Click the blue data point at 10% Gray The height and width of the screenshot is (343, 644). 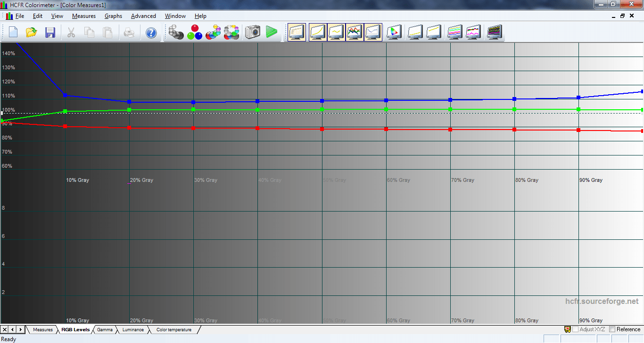tap(65, 95)
